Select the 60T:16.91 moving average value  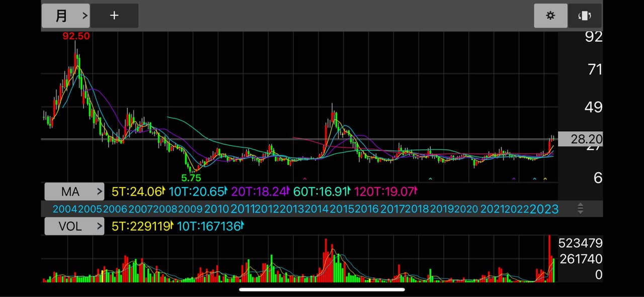pyautogui.click(x=323, y=191)
